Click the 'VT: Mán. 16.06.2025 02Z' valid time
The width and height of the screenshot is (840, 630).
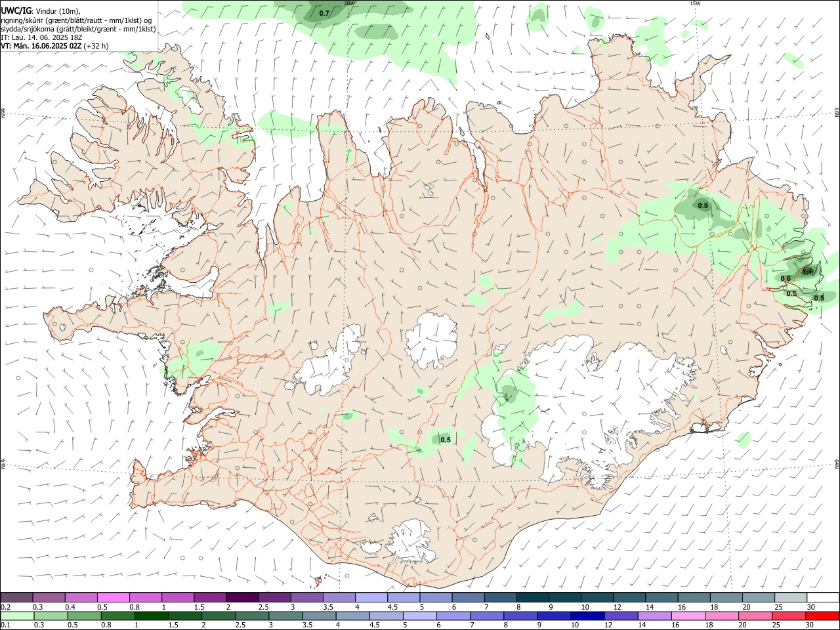(x=41, y=46)
